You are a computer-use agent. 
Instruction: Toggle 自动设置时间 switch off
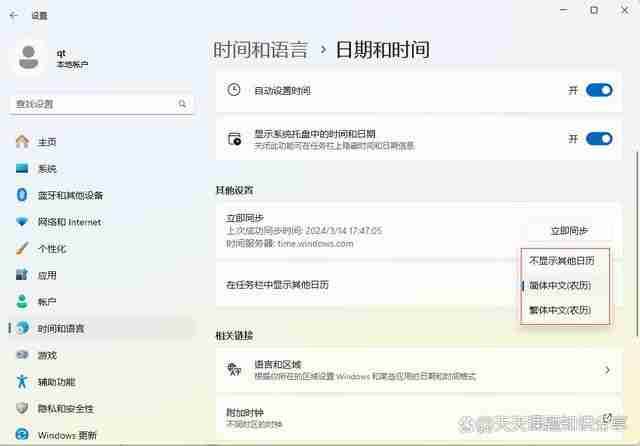click(598, 90)
